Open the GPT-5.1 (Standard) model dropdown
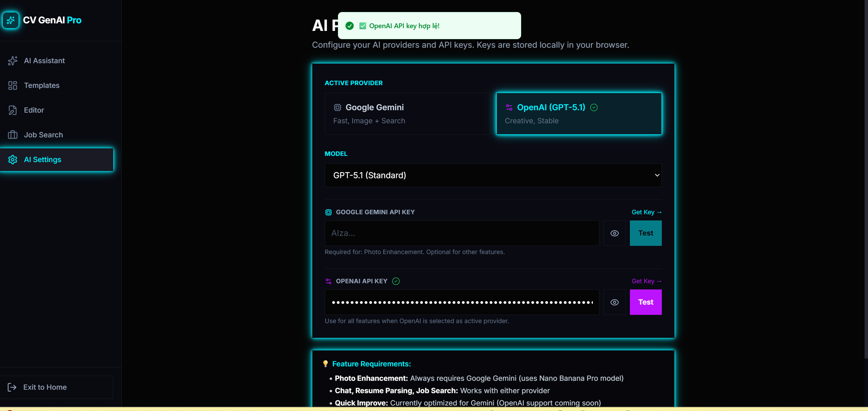Viewport: 868px width, 411px height. click(493, 175)
